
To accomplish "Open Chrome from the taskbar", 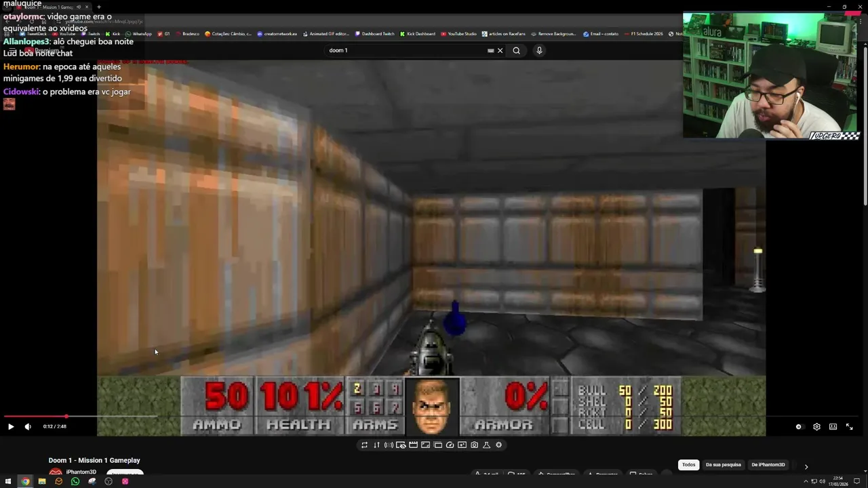I will (x=25, y=481).
